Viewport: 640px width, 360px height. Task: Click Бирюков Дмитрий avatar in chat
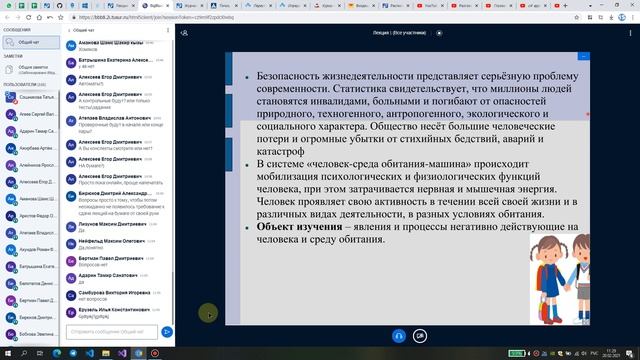coord(71,197)
